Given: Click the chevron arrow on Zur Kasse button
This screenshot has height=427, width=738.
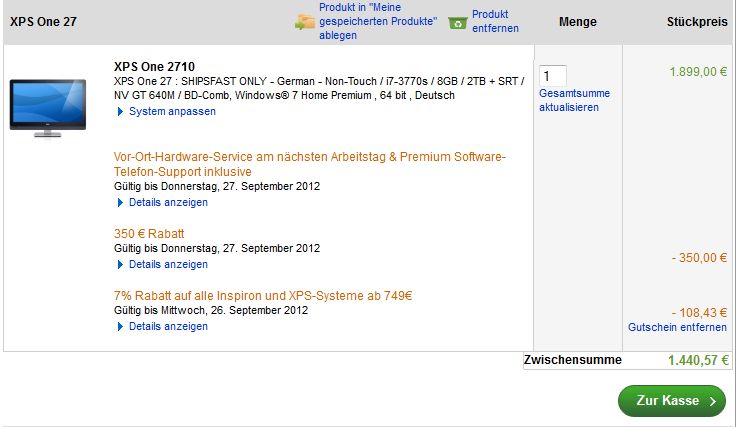Looking at the screenshot, I should coord(712,401).
